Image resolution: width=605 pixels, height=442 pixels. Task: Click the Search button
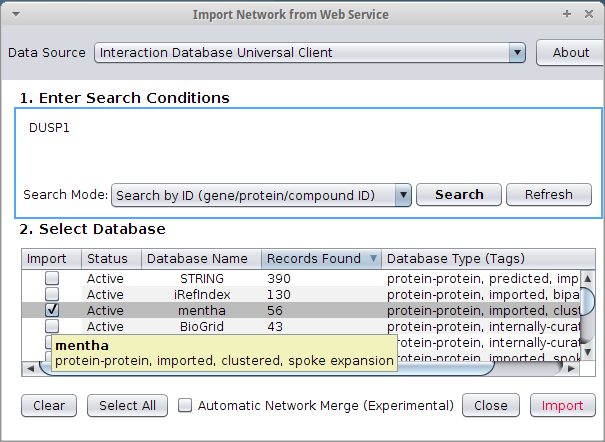[459, 195]
